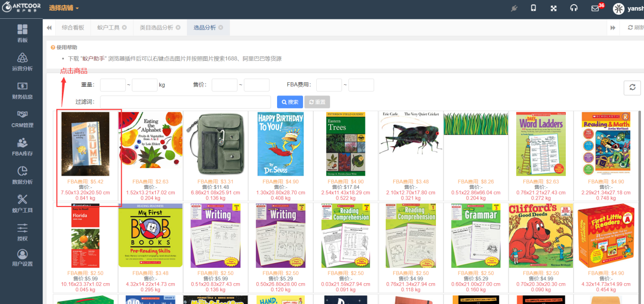
Task: Open the 选择店铺 dropdown
Action: click(64, 8)
